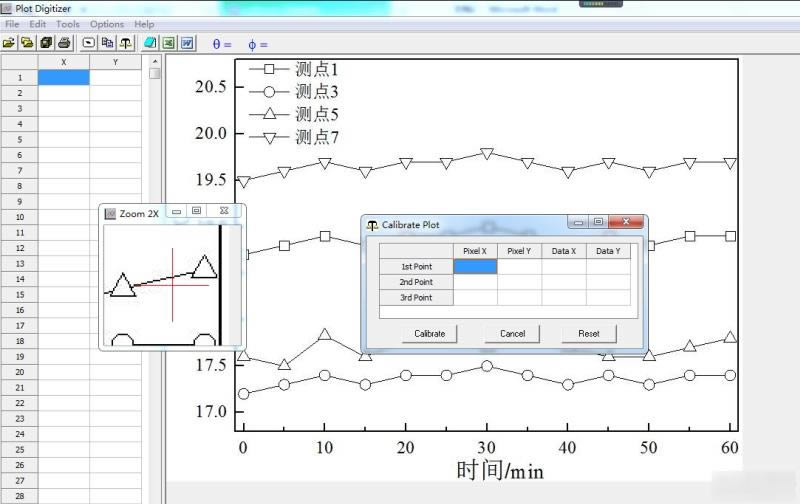Click the printer icon in toolbar
Screen dimensions: 800x504
click(64, 43)
